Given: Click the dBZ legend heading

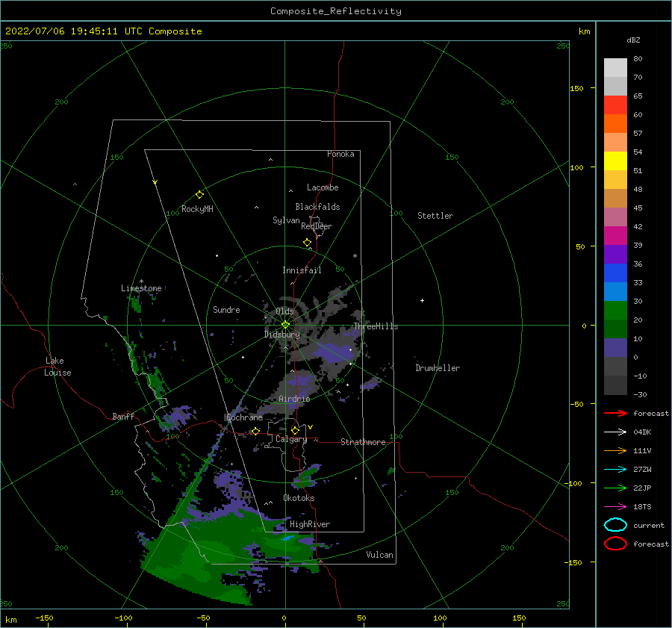Looking at the screenshot, I should 633,40.
